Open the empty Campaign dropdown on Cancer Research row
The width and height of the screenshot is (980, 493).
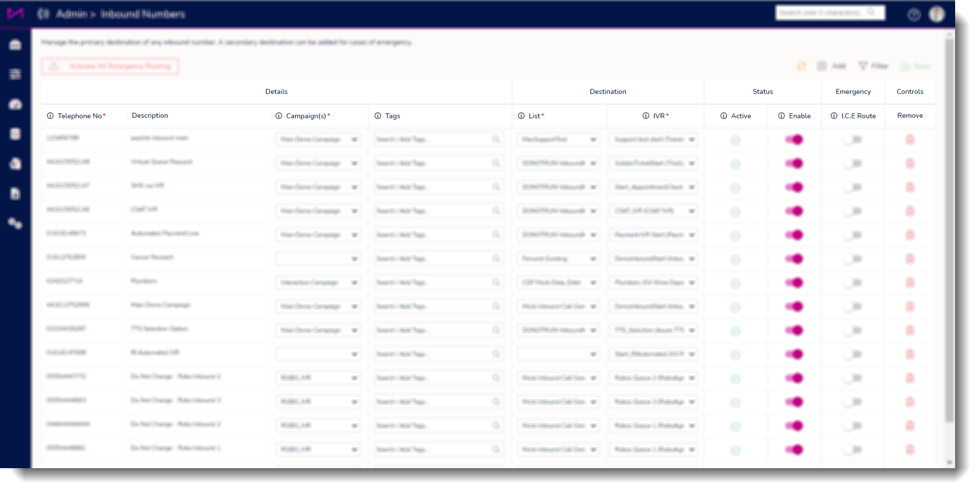pyautogui.click(x=318, y=259)
